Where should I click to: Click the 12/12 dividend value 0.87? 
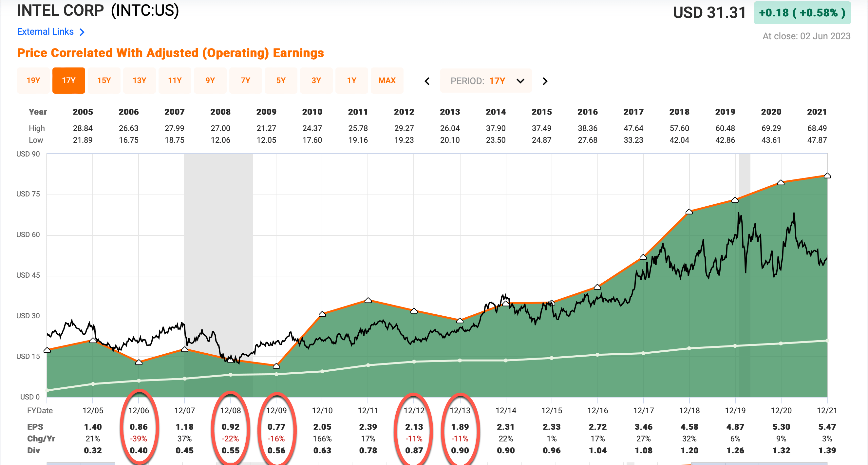(414, 451)
